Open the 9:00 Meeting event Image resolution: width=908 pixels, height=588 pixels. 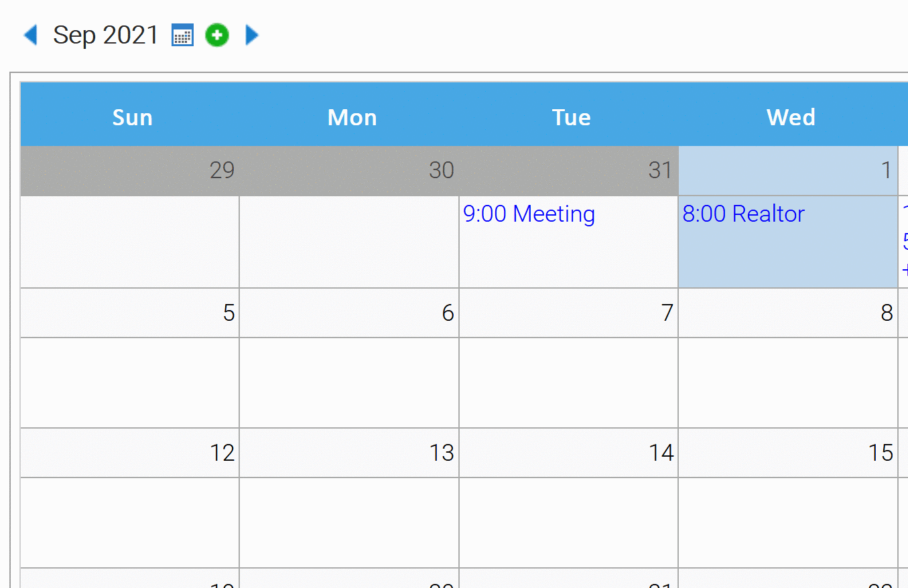click(529, 214)
